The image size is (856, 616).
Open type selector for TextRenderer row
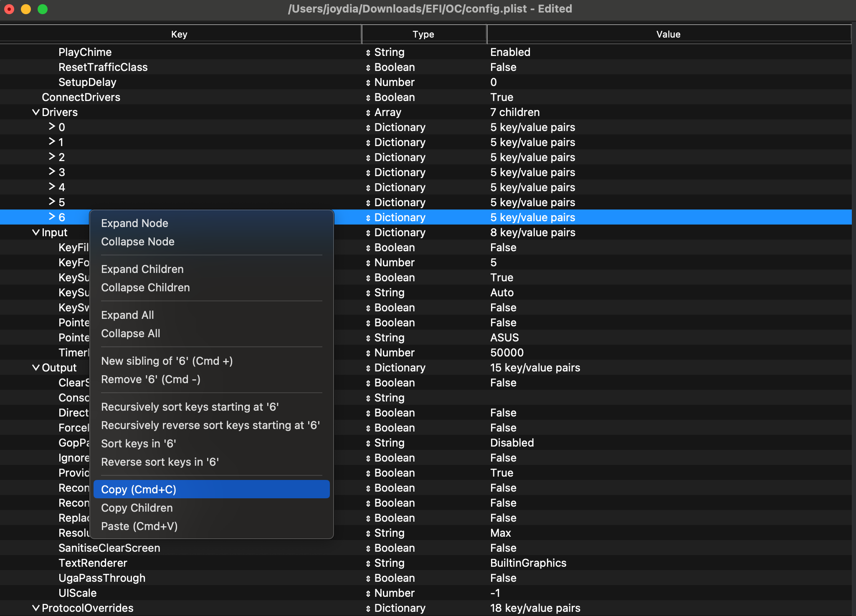[x=368, y=563]
